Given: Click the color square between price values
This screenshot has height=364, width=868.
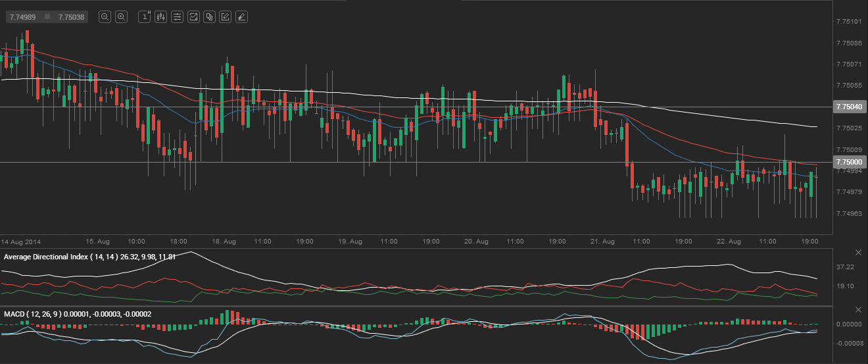Looking at the screenshot, I should (47, 17).
